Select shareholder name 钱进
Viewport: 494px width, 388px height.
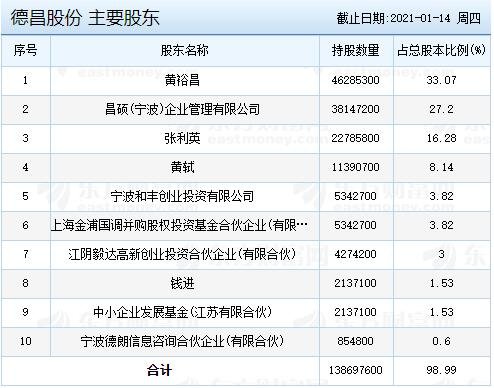point(182,283)
